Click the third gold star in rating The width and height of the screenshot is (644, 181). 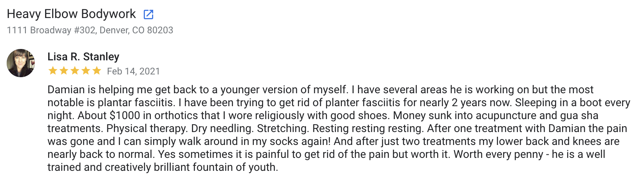pyautogui.click(x=74, y=71)
